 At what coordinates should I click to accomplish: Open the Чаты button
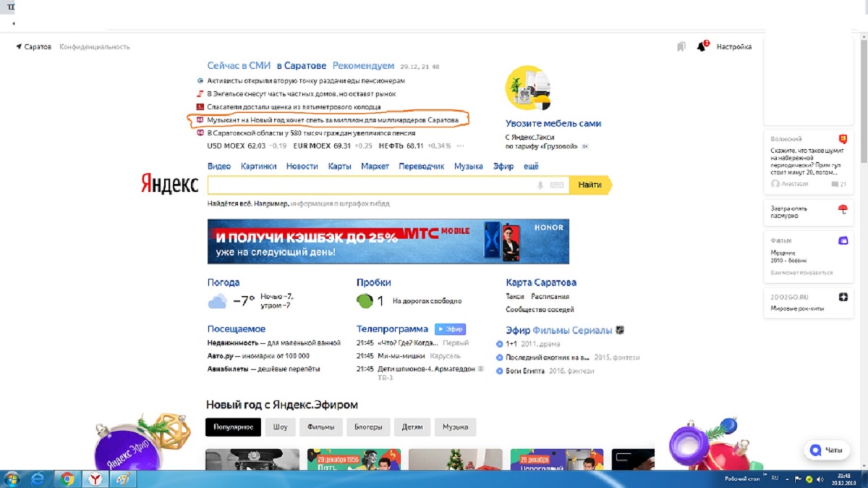[x=826, y=450]
